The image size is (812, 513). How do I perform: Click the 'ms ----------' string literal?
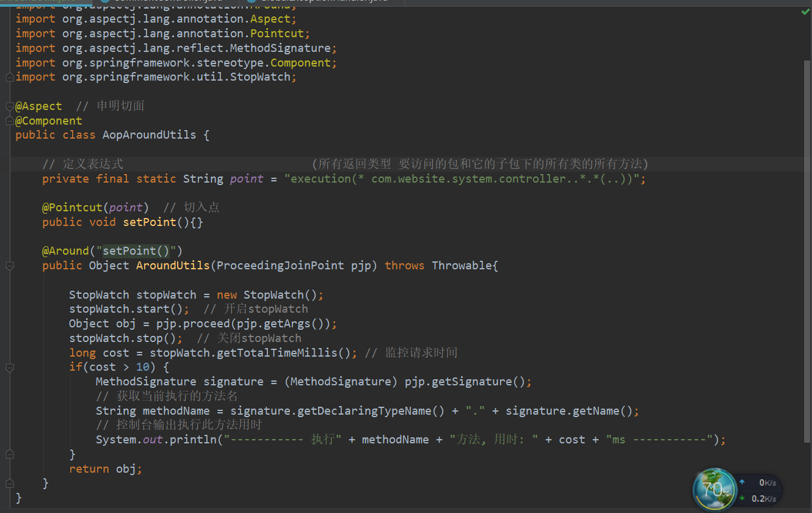click(659, 440)
